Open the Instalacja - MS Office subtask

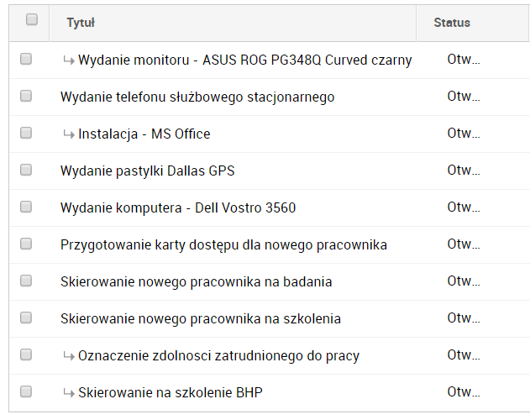(x=144, y=134)
